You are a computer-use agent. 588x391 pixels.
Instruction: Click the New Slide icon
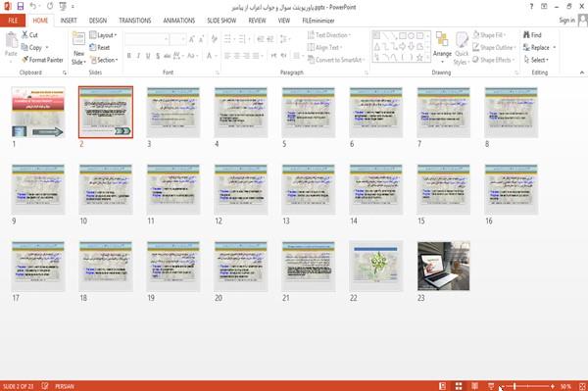pyautogui.click(x=78, y=39)
